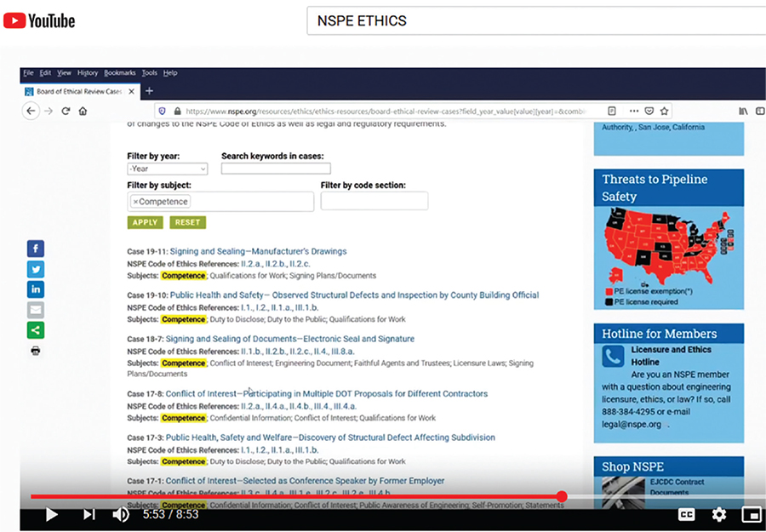
Task: Open code reference III.8.a. in Case 18-7
Action: click(x=343, y=352)
